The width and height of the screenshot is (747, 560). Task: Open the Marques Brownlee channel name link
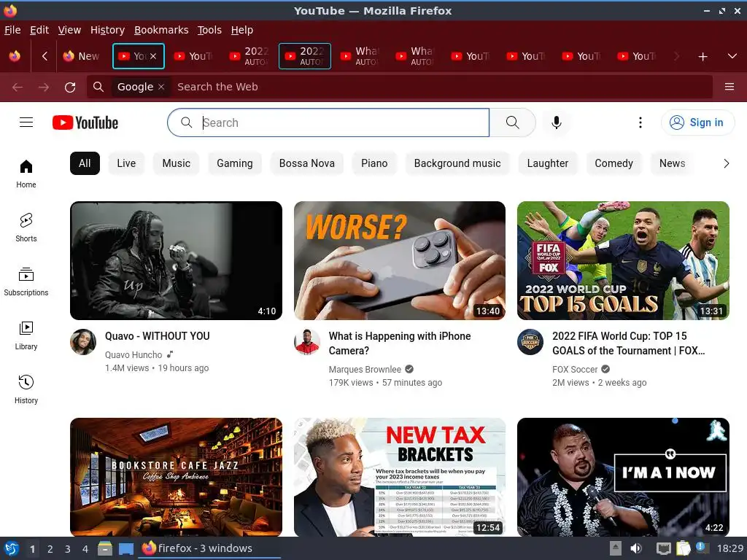pos(365,370)
